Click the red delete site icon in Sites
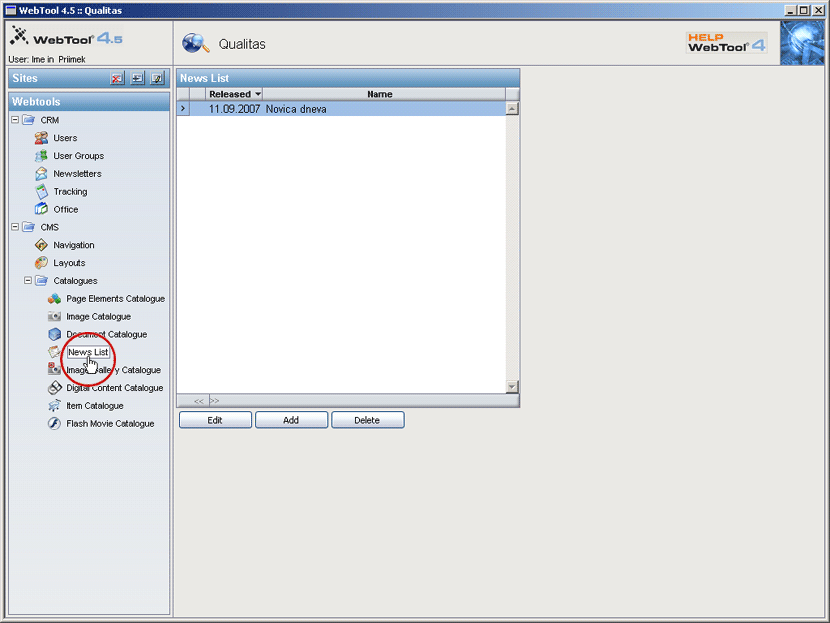 pyautogui.click(x=117, y=78)
